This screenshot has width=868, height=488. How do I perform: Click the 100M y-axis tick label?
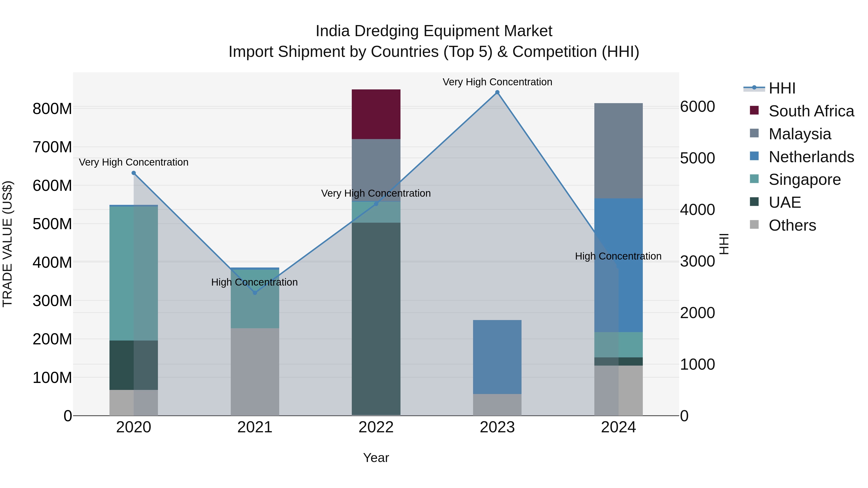(x=52, y=378)
